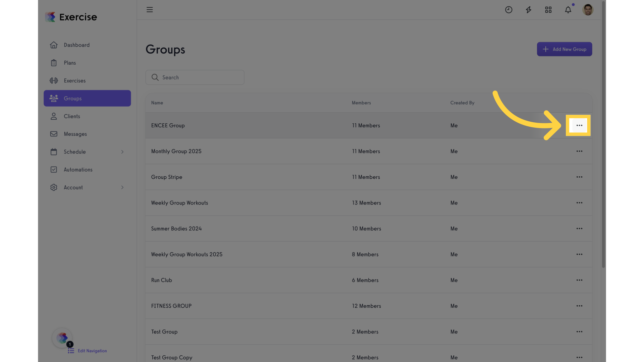Screen dimensions: 644x362
Task: Expand the Schedule submenu chevron
Action: click(122, 152)
